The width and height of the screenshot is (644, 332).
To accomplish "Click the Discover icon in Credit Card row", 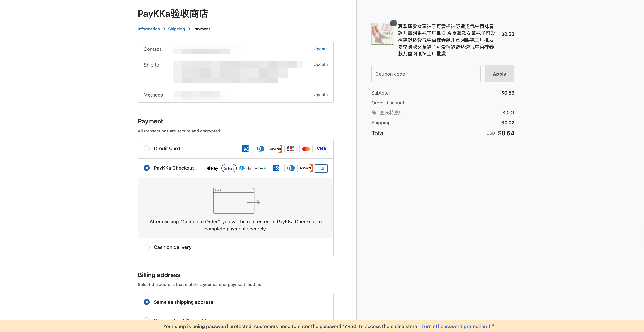I will (275, 149).
